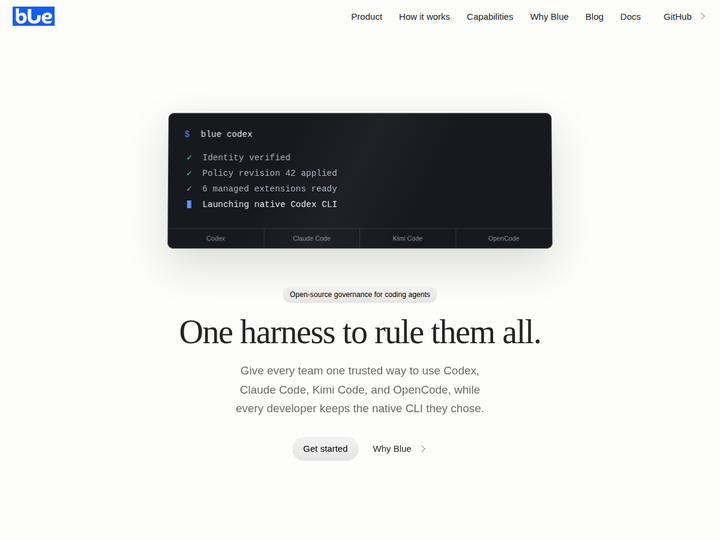Visit the Blog page
720x540 pixels.
click(594, 17)
